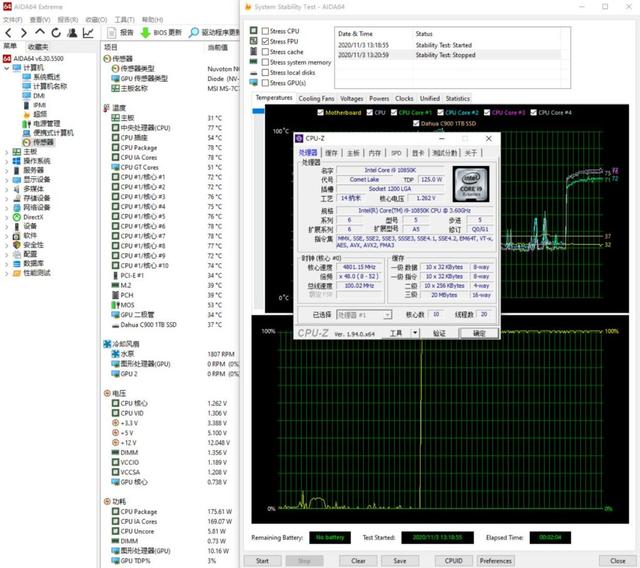Click the user icon in AIDA64 toolbar
Screen dimensions: 640x568
click(x=72, y=33)
